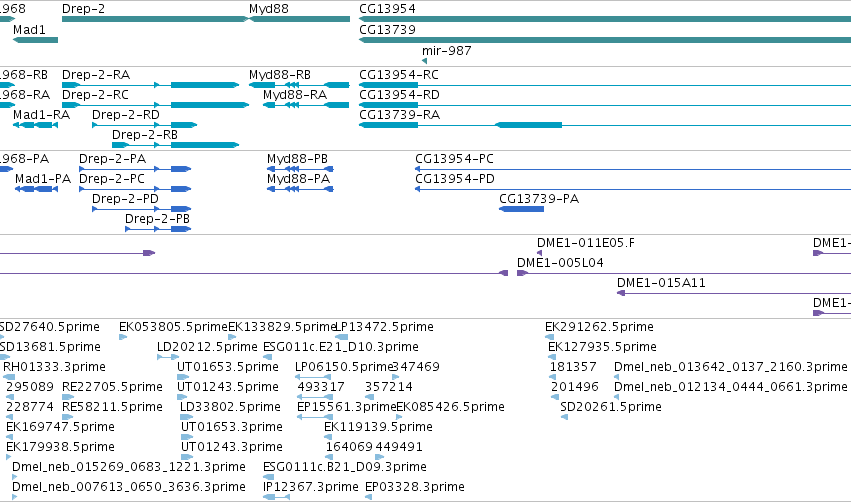Select the SD13681.5prime EST label
Viewport: 851px width, 502px height.
(x=50, y=347)
